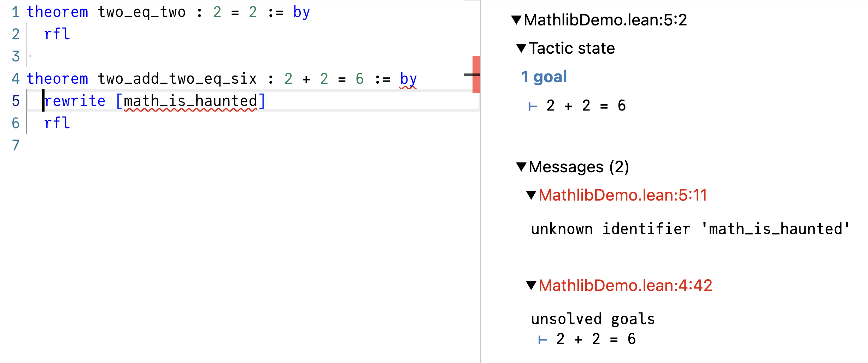Open the MathlibDemo.lean:5:11 error location text

(623, 195)
